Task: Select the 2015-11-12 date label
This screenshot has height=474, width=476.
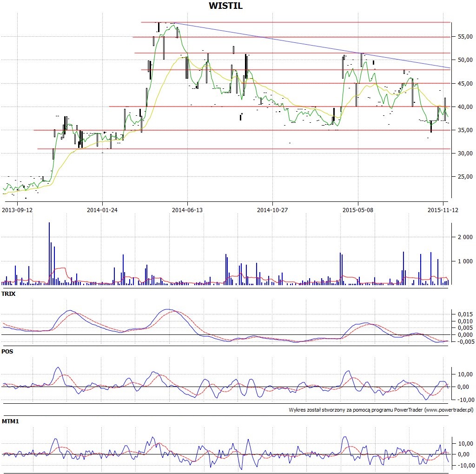Action: [443, 210]
